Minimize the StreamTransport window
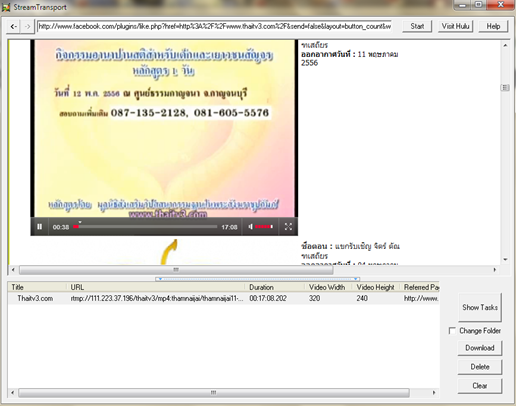 [462, 5]
